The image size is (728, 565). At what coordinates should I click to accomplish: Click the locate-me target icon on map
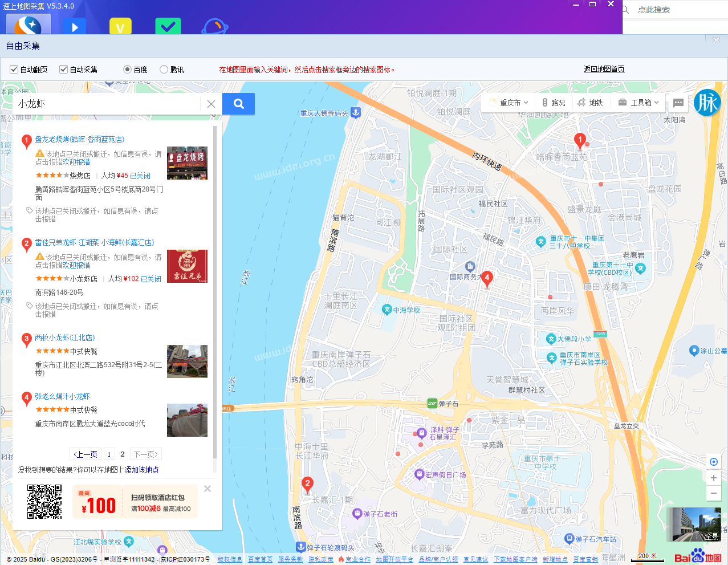pyautogui.click(x=713, y=462)
